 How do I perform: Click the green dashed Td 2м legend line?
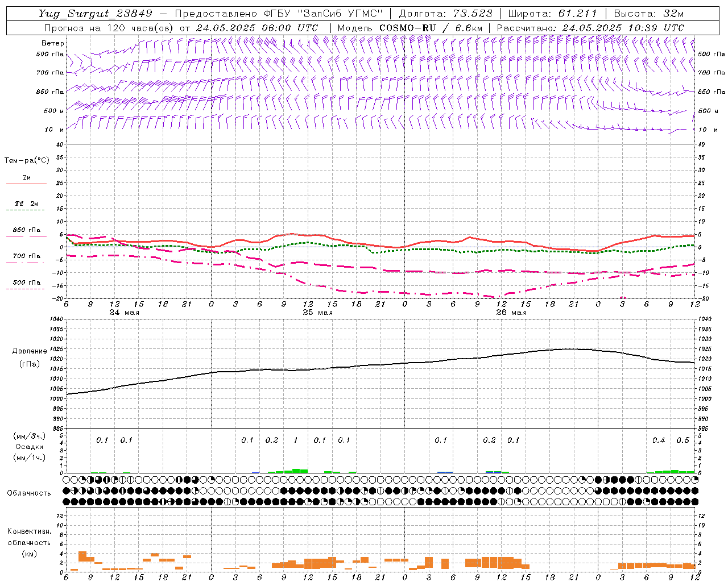[25, 210]
